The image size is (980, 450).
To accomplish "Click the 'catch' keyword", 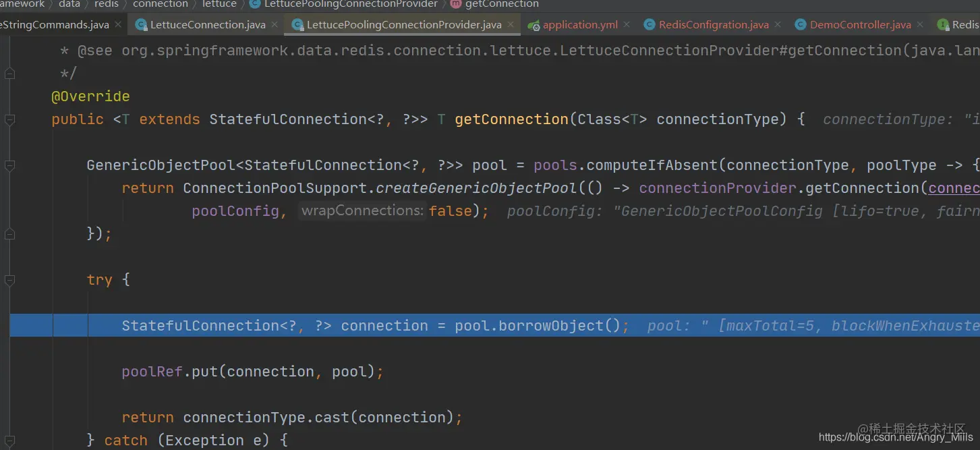I will pos(125,440).
